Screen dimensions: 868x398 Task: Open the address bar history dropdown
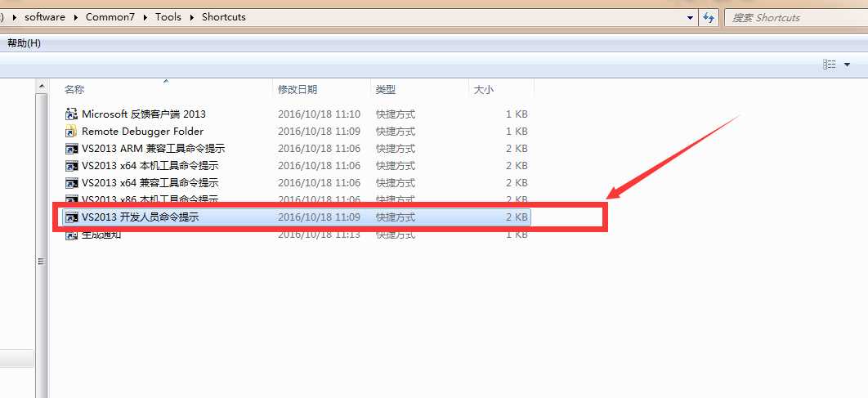point(691,18)
